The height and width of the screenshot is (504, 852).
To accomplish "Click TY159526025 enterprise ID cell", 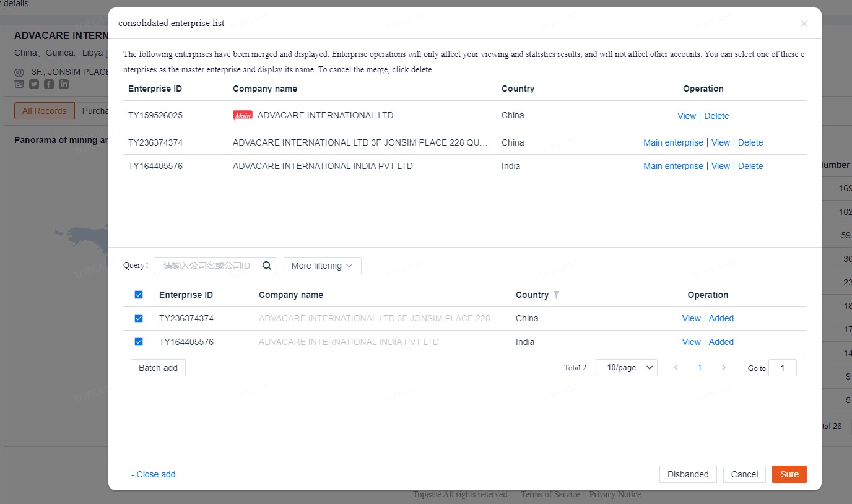I will point(155,115).
